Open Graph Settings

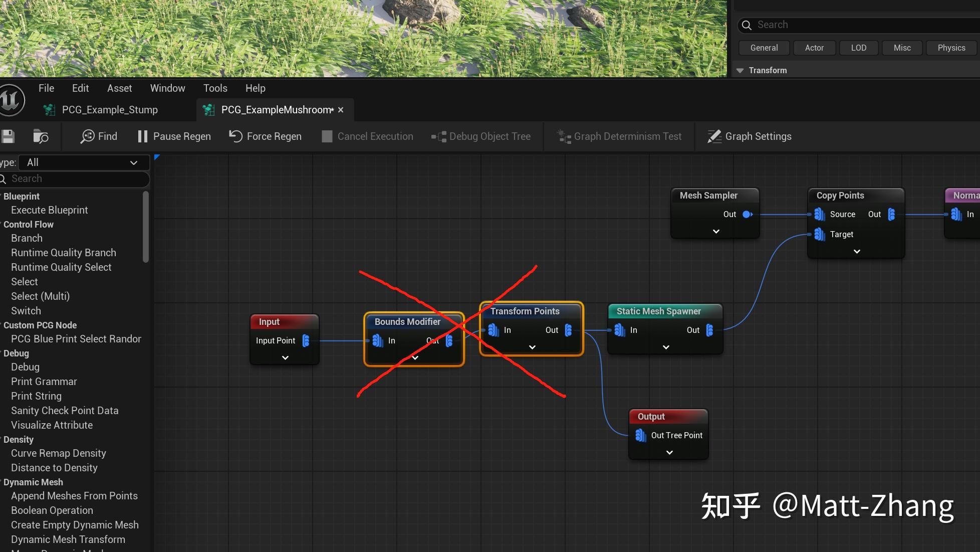750,136
